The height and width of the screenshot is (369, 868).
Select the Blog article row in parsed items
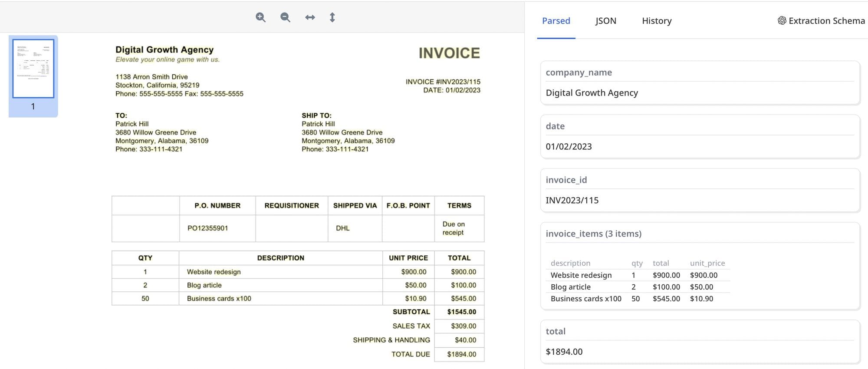(x=570, y=287)
